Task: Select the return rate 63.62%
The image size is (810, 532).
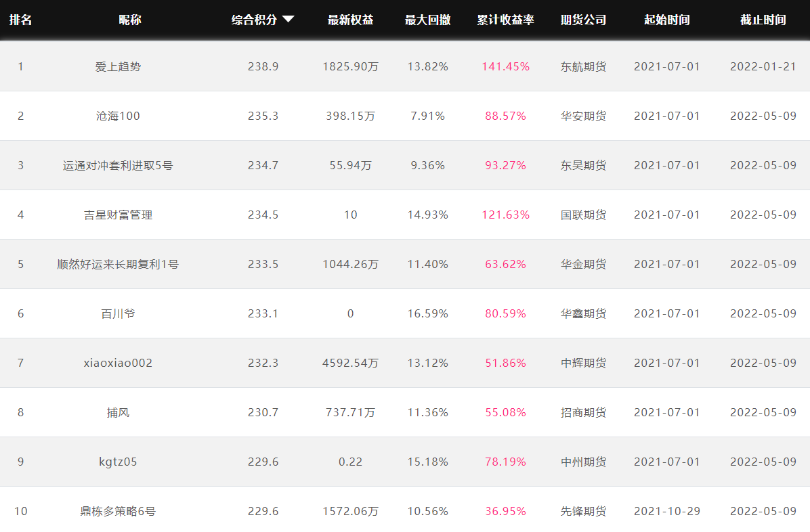Action: point(505,264)
